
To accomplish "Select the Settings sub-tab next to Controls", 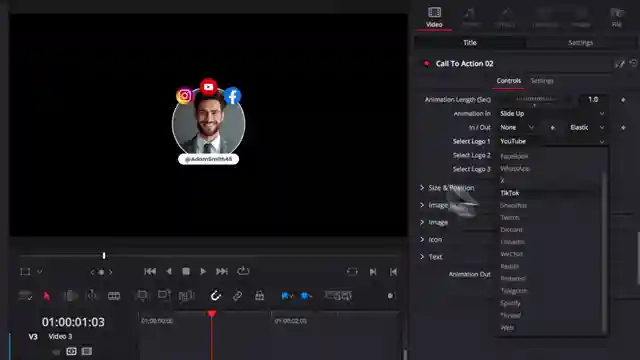I will [542, 81].
